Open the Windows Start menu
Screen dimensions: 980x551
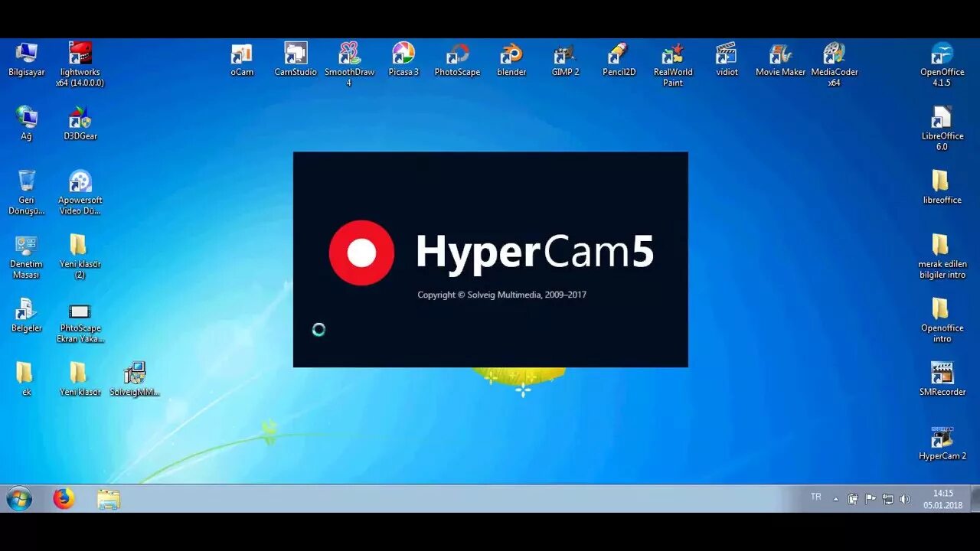pyautogui.click(x=19, y=499)
